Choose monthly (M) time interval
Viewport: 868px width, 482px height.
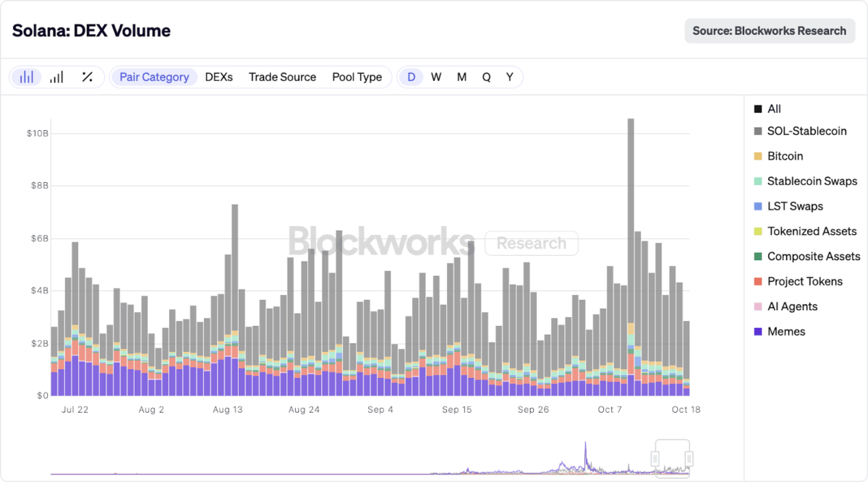461,77
